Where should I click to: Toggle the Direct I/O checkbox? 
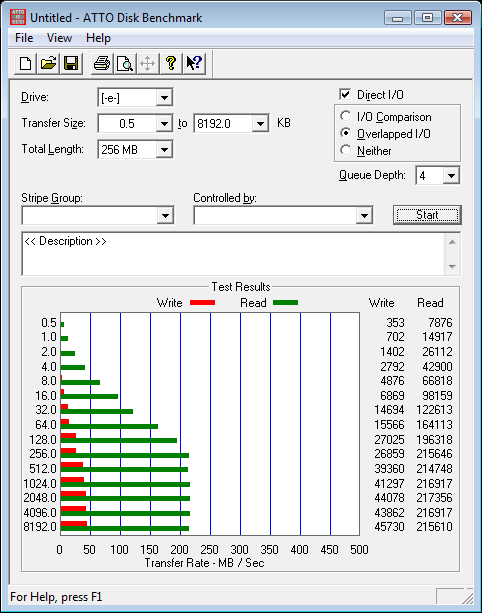(345, 95)
